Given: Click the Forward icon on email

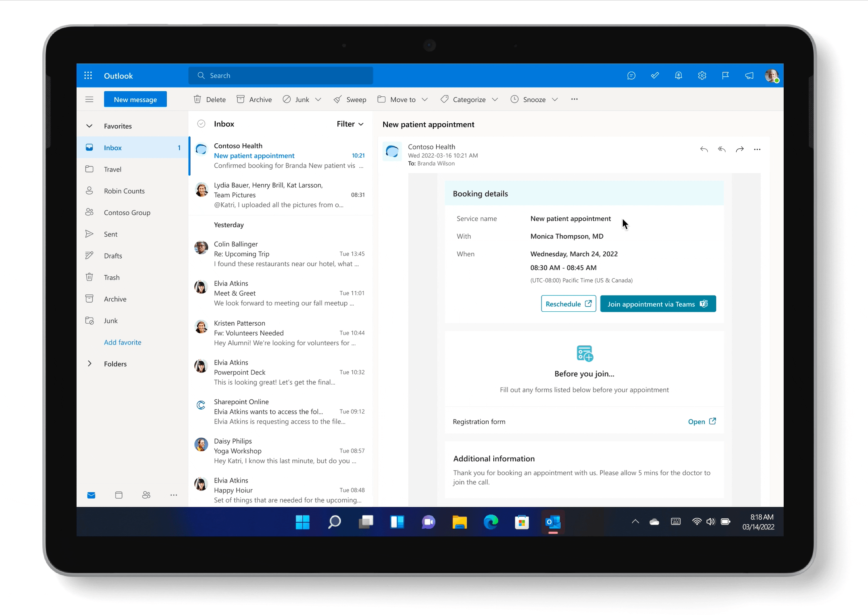Looking at the screenshot, I should [x=740, y=149].
